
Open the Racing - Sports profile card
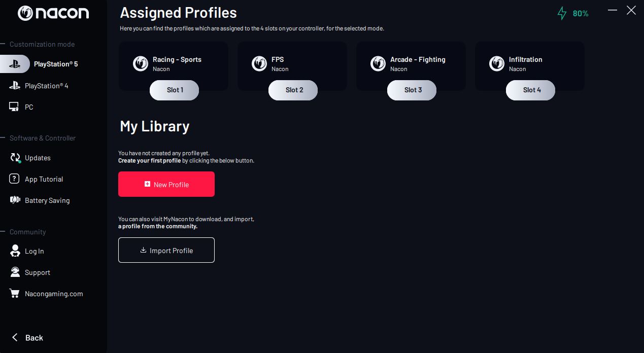[x=174, y=66]
